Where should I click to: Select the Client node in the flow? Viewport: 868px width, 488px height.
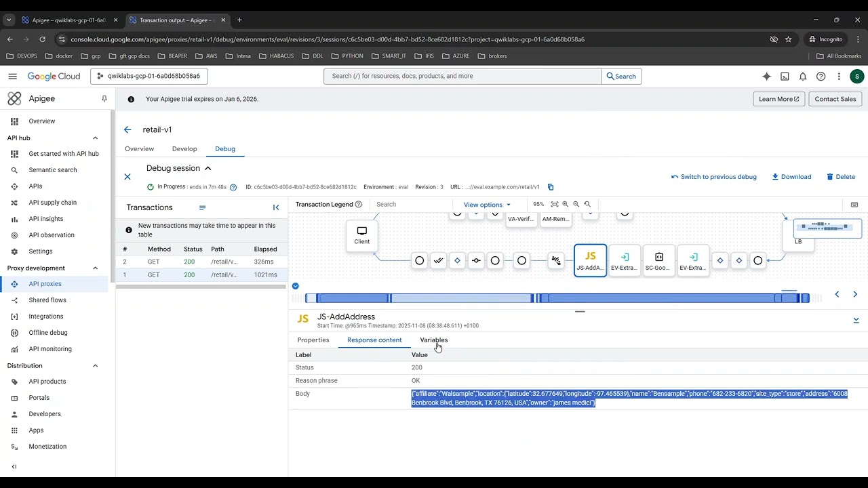(x=362, y=236)
